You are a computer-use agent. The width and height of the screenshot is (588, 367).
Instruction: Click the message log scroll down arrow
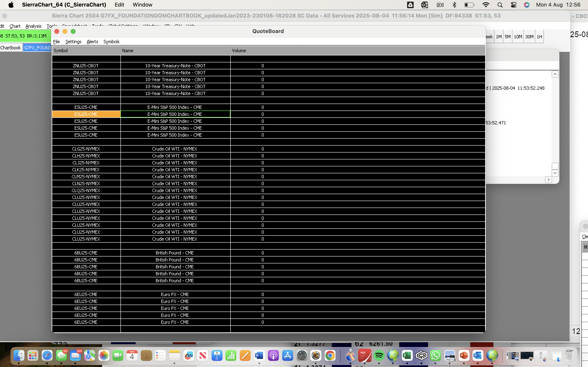[555, 173]
